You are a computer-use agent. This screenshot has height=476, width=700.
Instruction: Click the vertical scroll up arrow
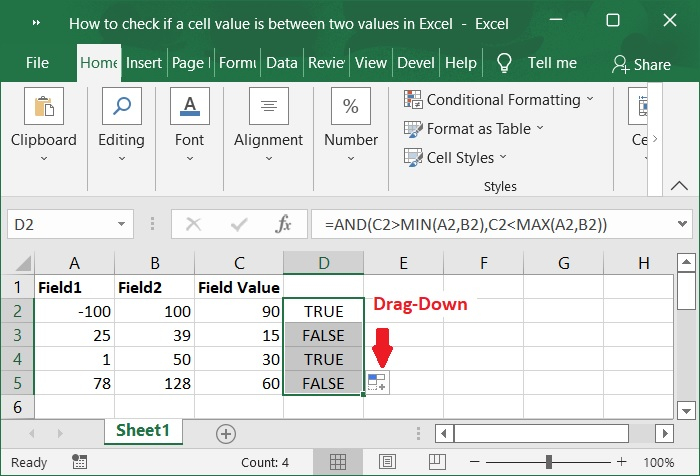686,262
